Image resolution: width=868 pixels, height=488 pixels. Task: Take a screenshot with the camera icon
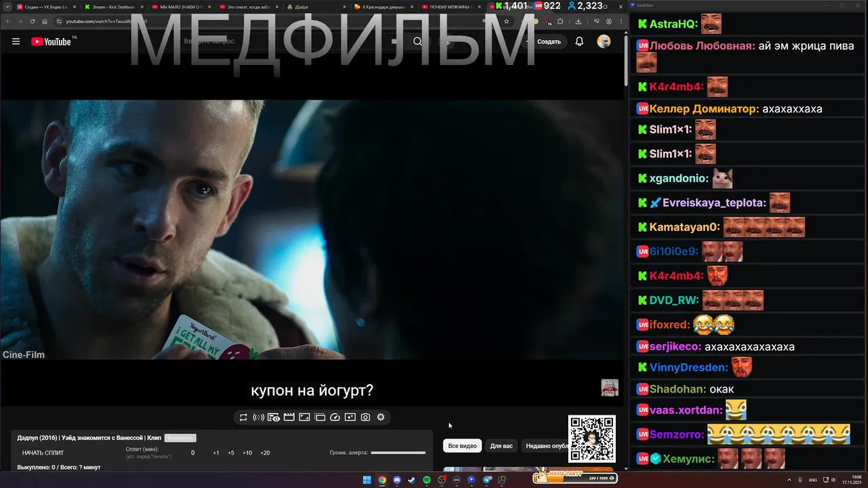pyautogui.click(x=366, y=418)
